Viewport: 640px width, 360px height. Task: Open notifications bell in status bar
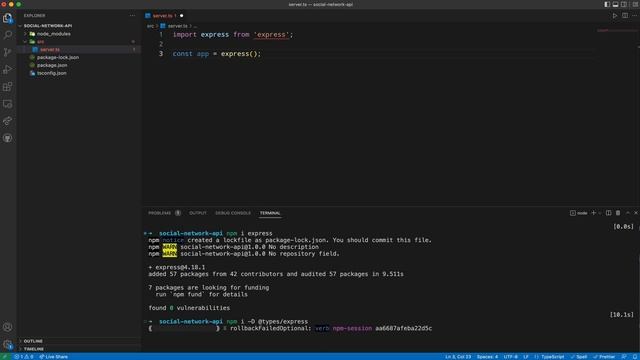pos(635,356)
